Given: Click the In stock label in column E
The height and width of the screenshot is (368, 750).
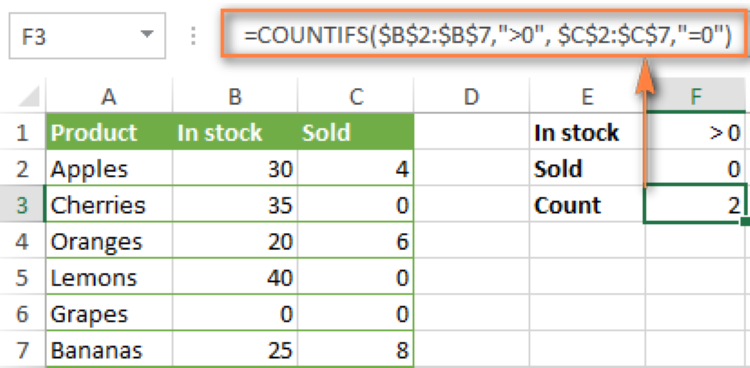Looking at the screenshot, I should tap(587, 132).
